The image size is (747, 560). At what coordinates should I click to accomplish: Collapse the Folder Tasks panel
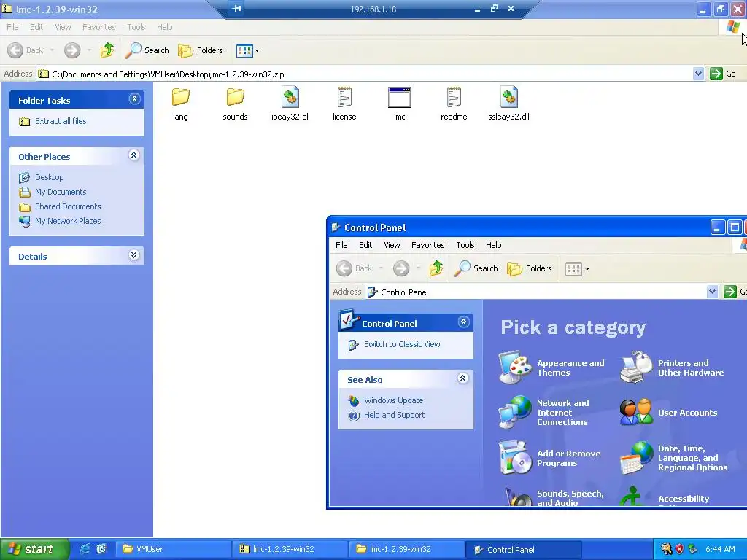pyautogui.click(x=134, y=99)
